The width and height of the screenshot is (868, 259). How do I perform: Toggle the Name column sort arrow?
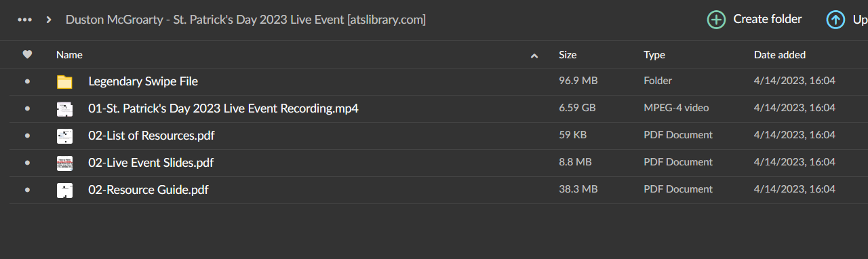click(x=534, y=56)
